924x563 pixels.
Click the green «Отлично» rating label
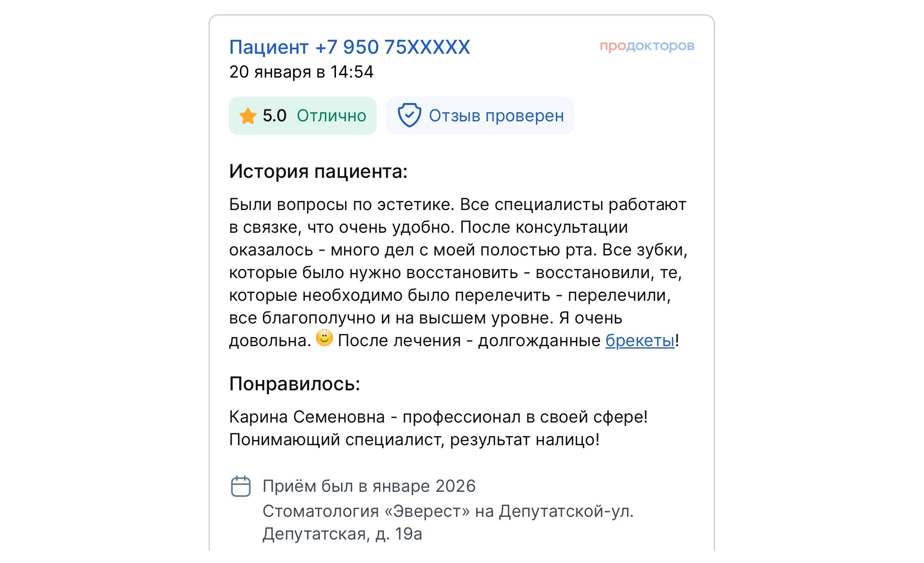pyautogui.click(x=331, y=116)
